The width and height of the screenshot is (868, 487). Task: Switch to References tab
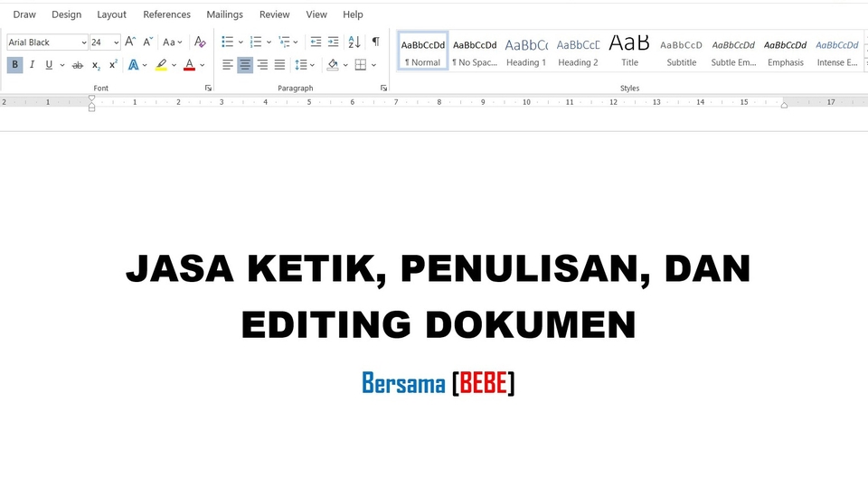click(166, 14)
